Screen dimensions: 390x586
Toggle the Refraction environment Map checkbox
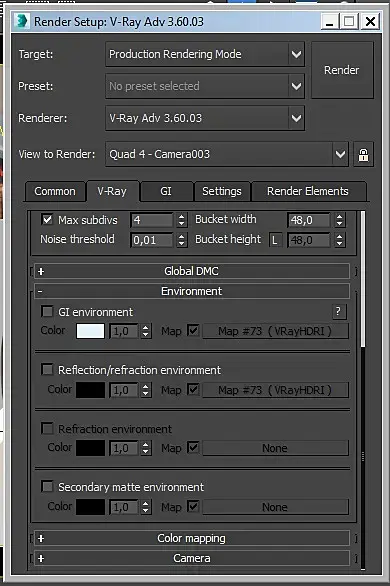coord(193,447)
